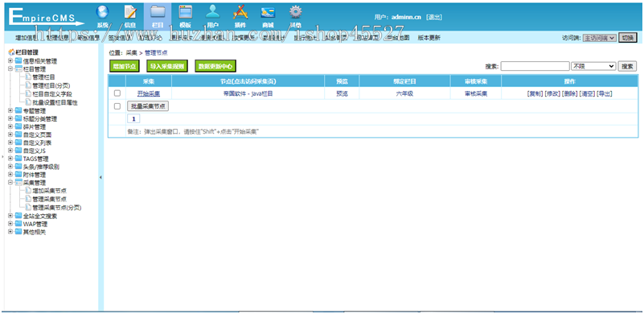Viewport: 644px width, 314px height.
Task: Open 版本更新 in the submenu bar
Action: pos(429,38)
